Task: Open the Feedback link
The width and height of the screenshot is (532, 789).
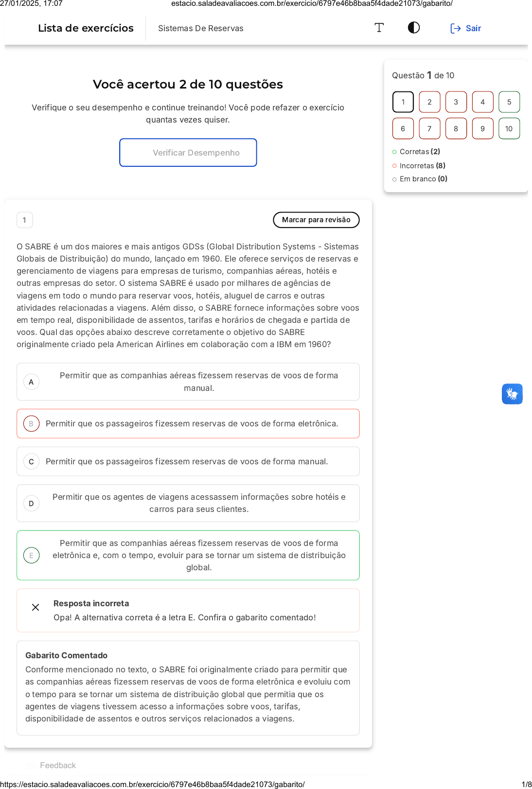Action: click(x=58, y=765)
